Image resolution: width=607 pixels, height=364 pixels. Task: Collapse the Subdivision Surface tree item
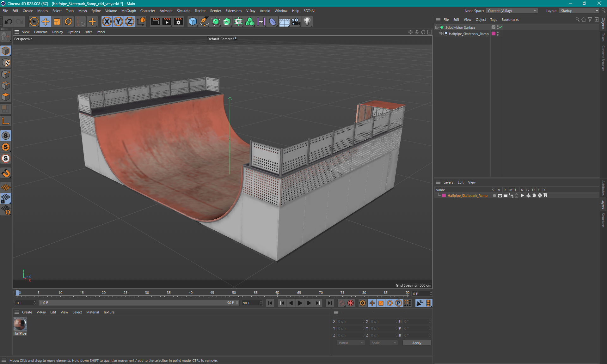(x=437, y=27)
